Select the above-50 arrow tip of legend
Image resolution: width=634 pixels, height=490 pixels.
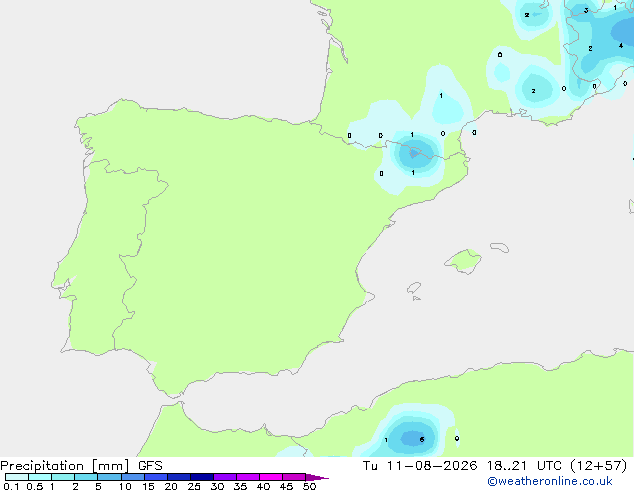click(317, 477)
